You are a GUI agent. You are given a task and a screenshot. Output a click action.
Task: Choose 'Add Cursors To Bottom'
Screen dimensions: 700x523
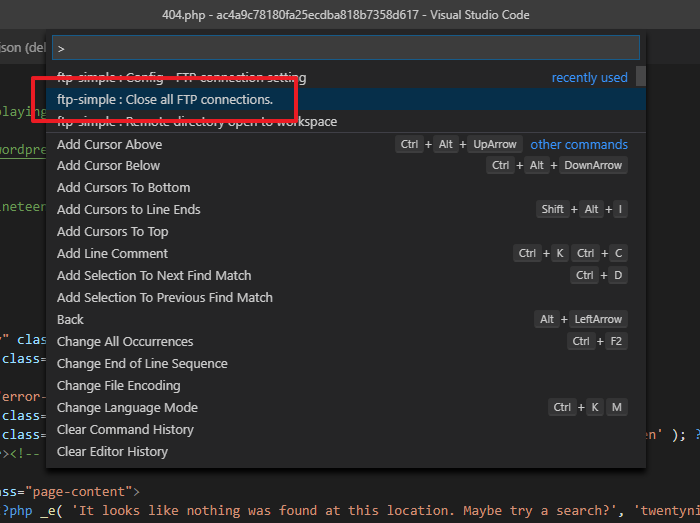point(346,187)
